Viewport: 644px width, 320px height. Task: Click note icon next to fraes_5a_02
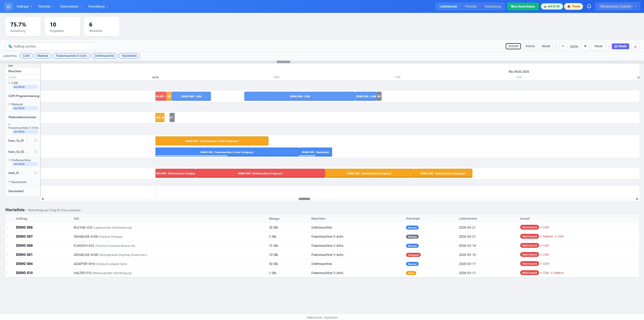pos(27,152)
